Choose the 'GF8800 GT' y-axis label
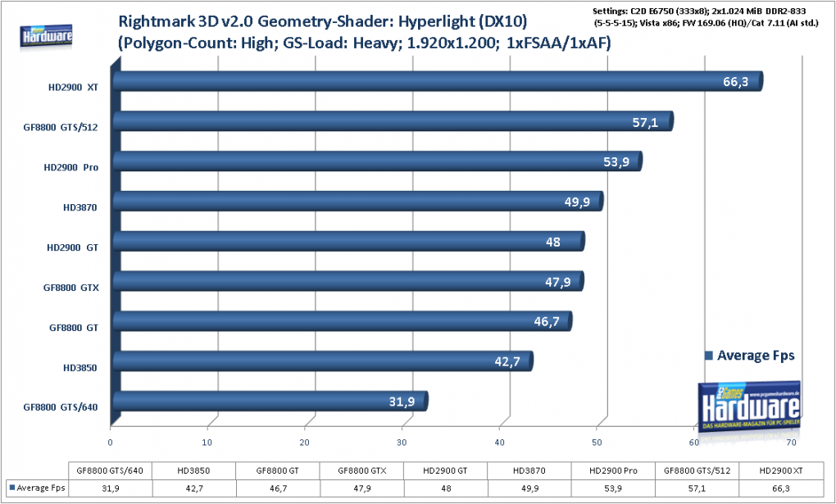836x504 pixels. click(74, 328)
